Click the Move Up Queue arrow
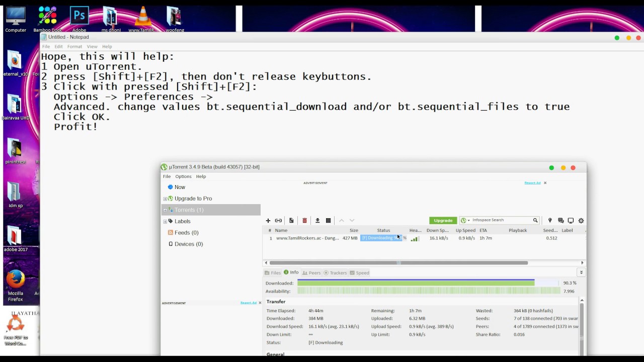This screenshot has height=362, width=644. click(x=342, y=220)
